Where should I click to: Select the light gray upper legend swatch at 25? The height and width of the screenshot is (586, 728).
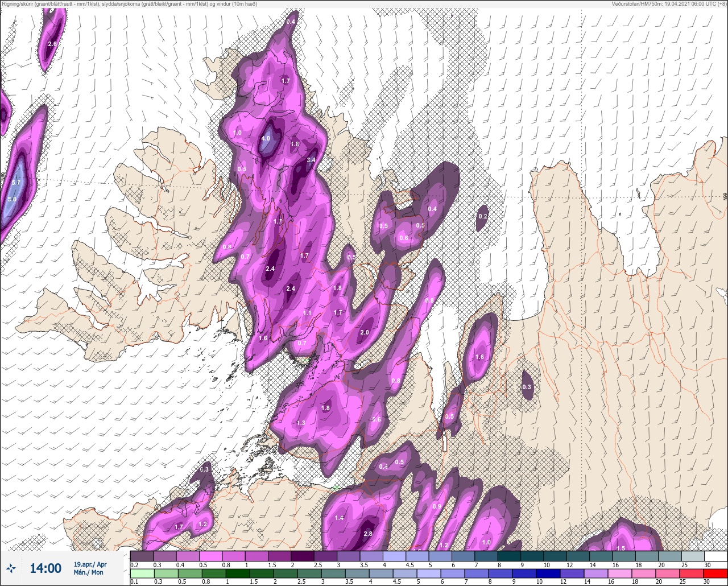[x=693, y=556]
